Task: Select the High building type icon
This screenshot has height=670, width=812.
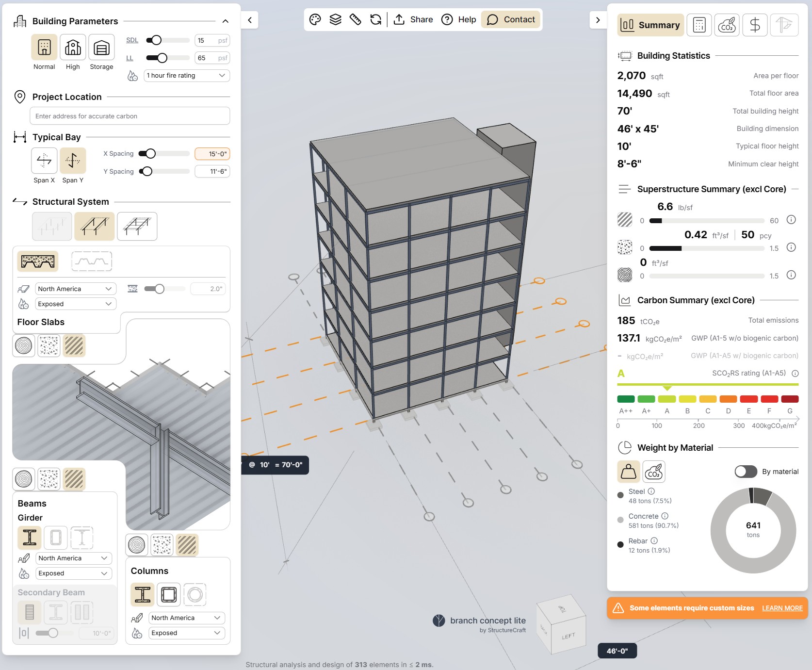Action: point(73,48)
